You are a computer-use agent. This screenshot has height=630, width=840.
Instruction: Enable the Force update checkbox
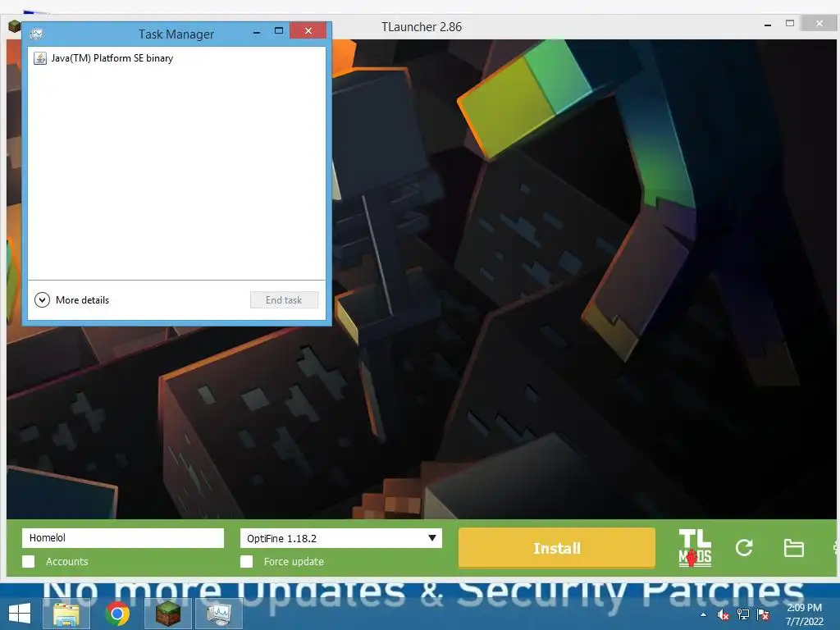tap(246, 561)
